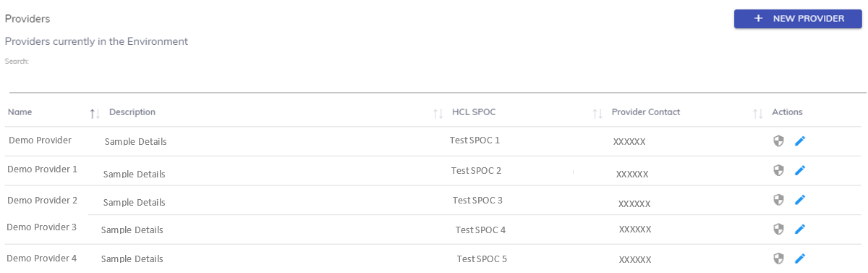868x273 pixels.
Task: Edit Demo Provider 3 with pencil icon
Action: (799, 229)
